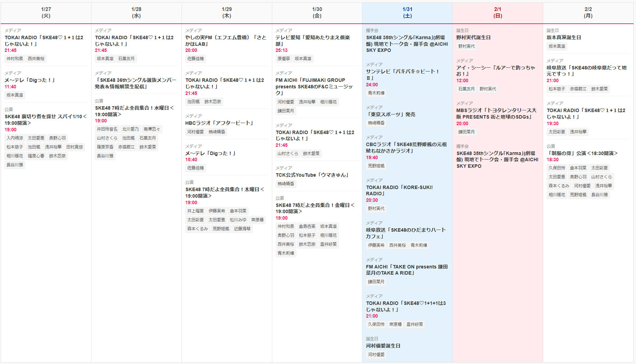Open SKE48 36thシングル選抜メンバー発表 event
The height and width of the screenshot is (364, 636).
pos(136,83)
